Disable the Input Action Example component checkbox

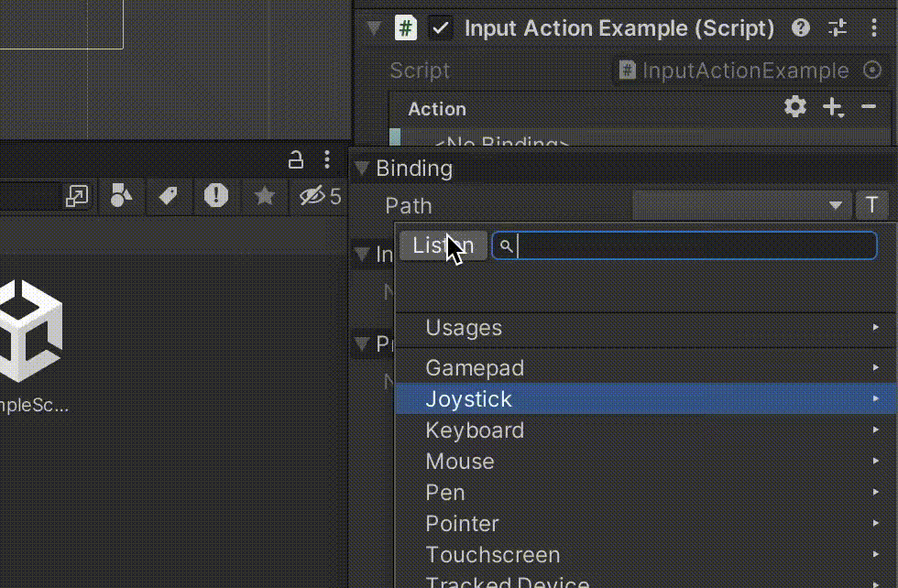click(441, 27)
